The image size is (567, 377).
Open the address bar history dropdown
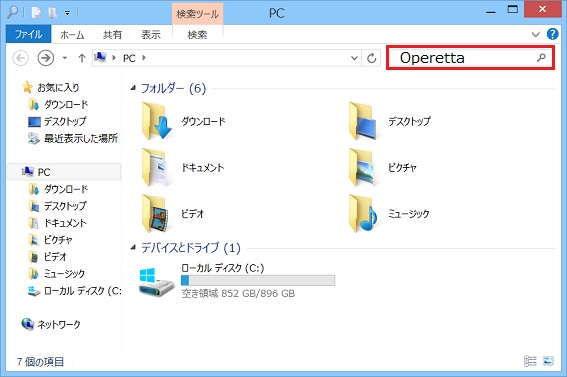pos(354,58)
